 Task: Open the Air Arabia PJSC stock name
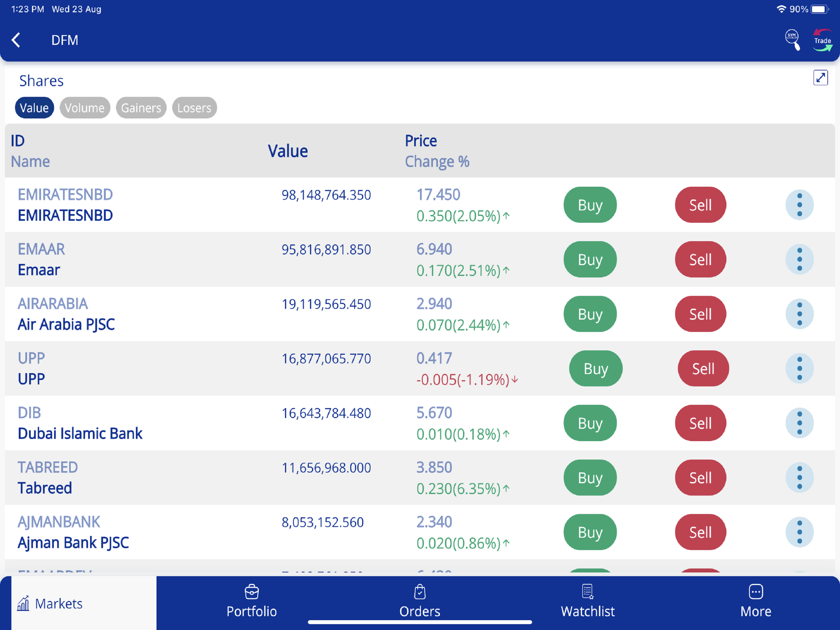66,325
